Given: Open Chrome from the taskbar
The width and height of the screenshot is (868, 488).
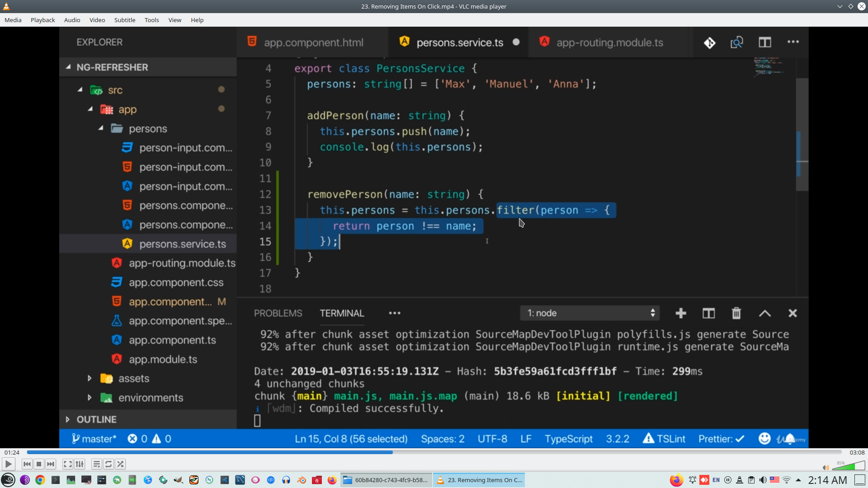Looking at the screenshot, I should (x=40, y=480).
